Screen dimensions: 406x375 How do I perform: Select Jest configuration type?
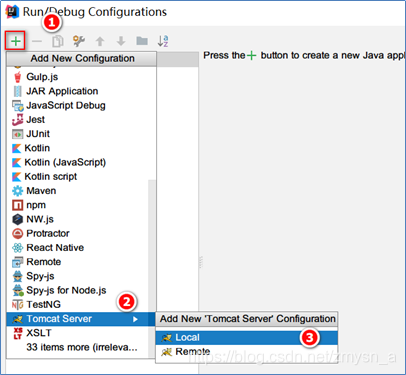[x=81, y=119]
